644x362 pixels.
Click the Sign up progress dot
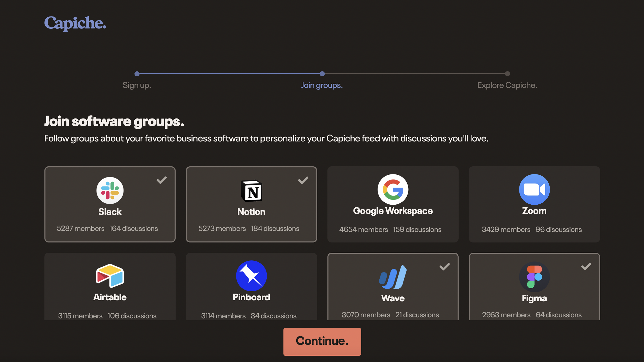coord(137,74)
